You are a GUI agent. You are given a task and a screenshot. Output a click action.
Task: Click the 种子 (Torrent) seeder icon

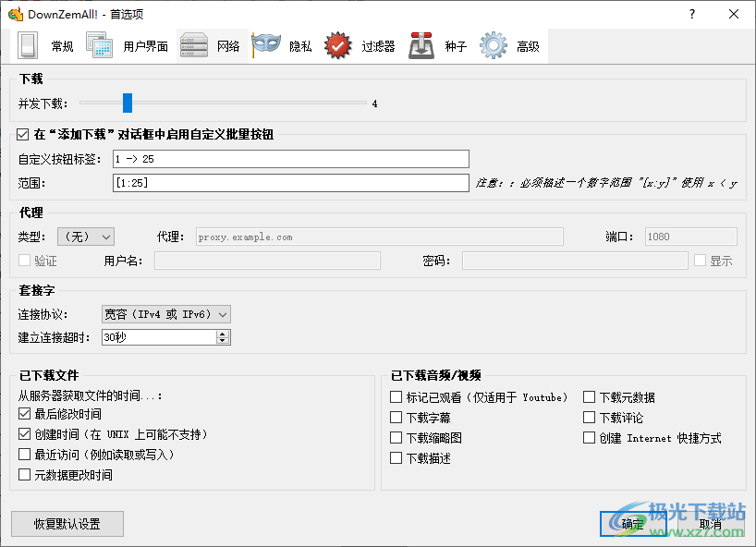(x=421, y=44)
